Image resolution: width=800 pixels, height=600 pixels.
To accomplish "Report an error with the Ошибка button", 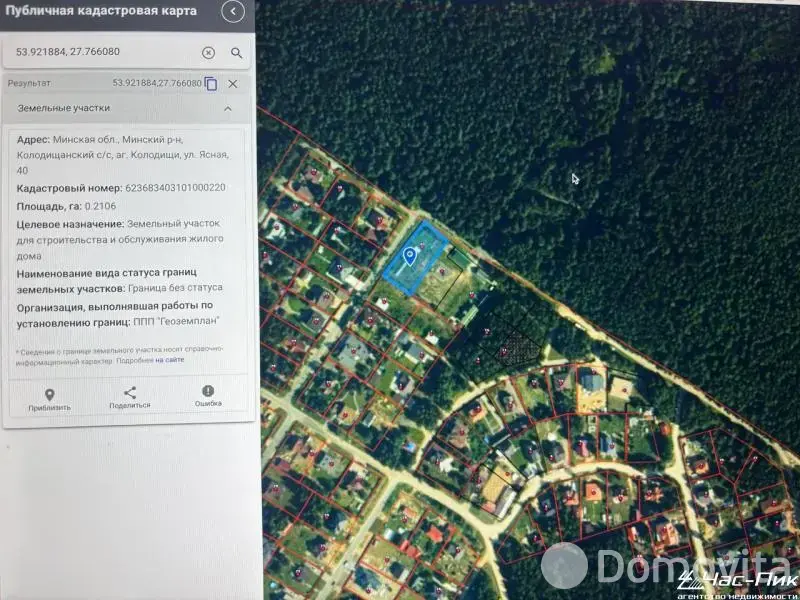I will pos(208,396).
